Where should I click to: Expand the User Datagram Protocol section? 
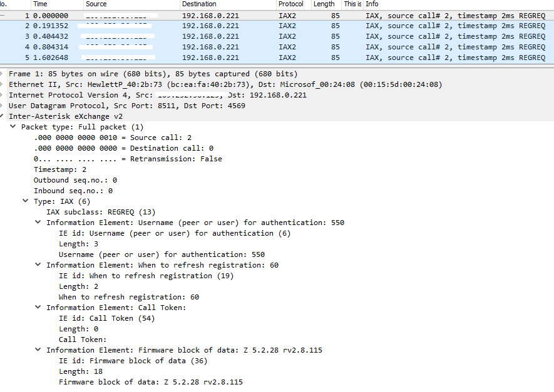click(x=3, y=106)
